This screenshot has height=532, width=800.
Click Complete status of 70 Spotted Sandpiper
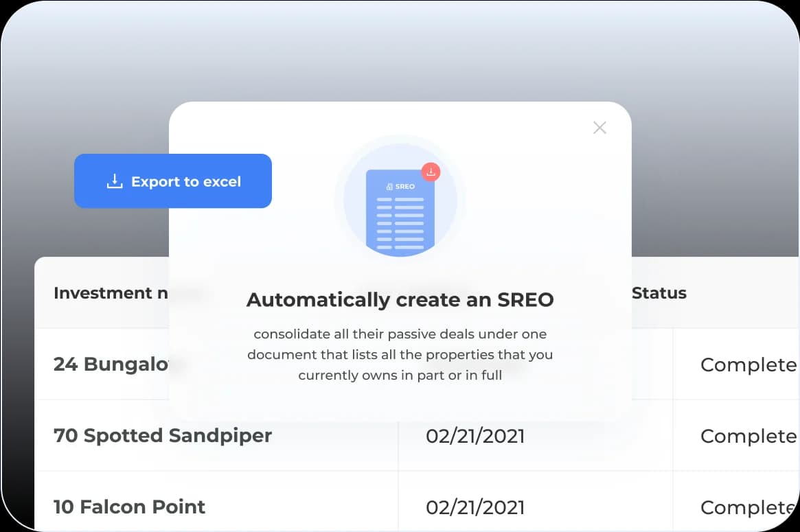[748, 436]
